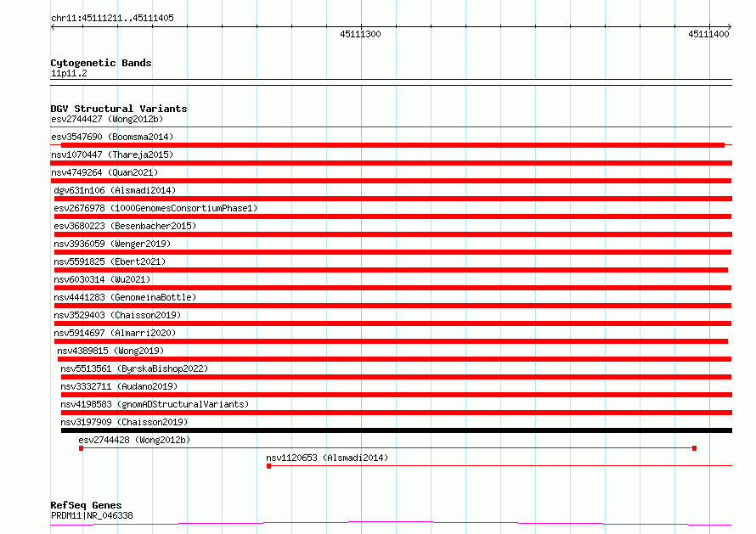Select the esv3680223 (Besenbacher2015) label
The height and width of the screenshot is (534, 756).
click(x=125, y=226)
